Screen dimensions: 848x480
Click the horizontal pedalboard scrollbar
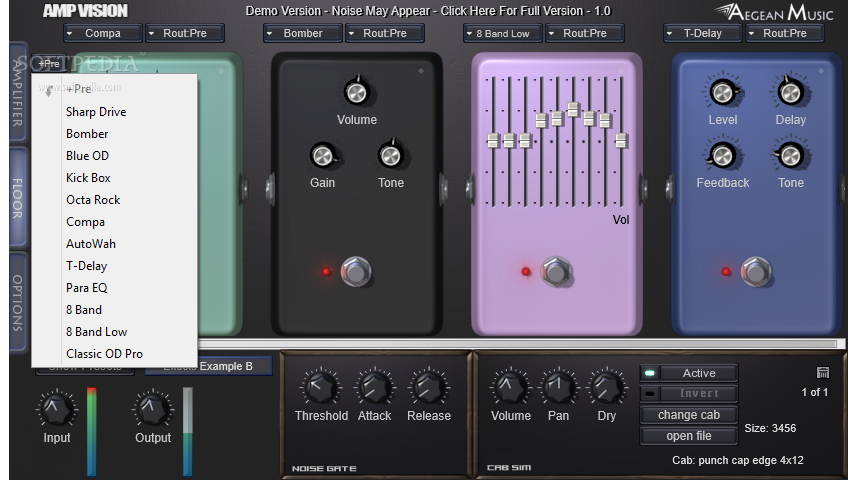[517, 343]
